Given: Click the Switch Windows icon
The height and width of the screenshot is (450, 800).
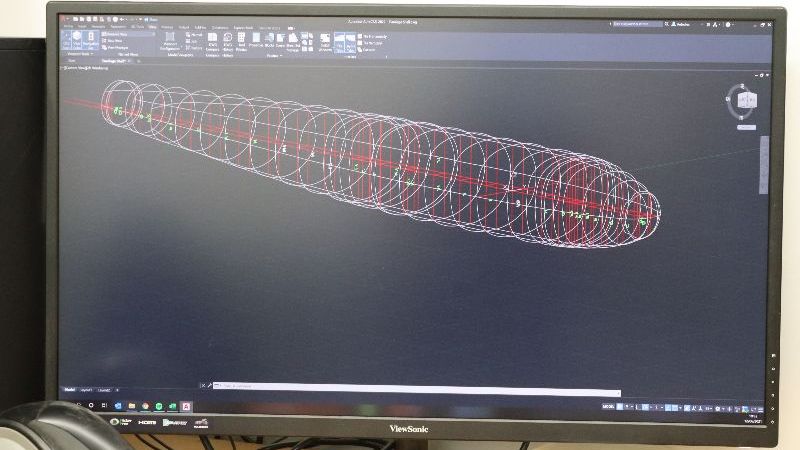Looking at the screenshot, I should 325,43.
